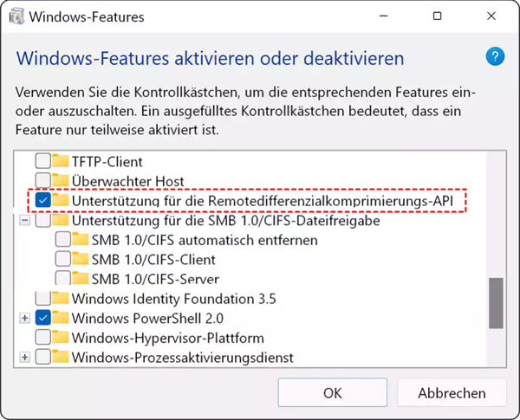Expand the Windows-Prozessaktivierungsdienst node
The width and height of the screenshot is (520, 420).
[24, 358]
